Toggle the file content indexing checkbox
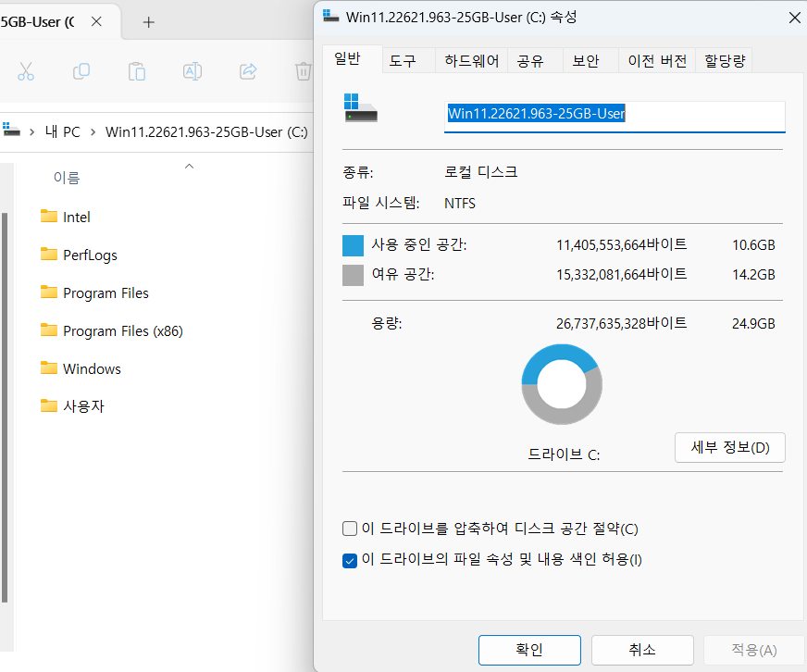Viewport: 807px width, 672px height. (x=350, y=560)
